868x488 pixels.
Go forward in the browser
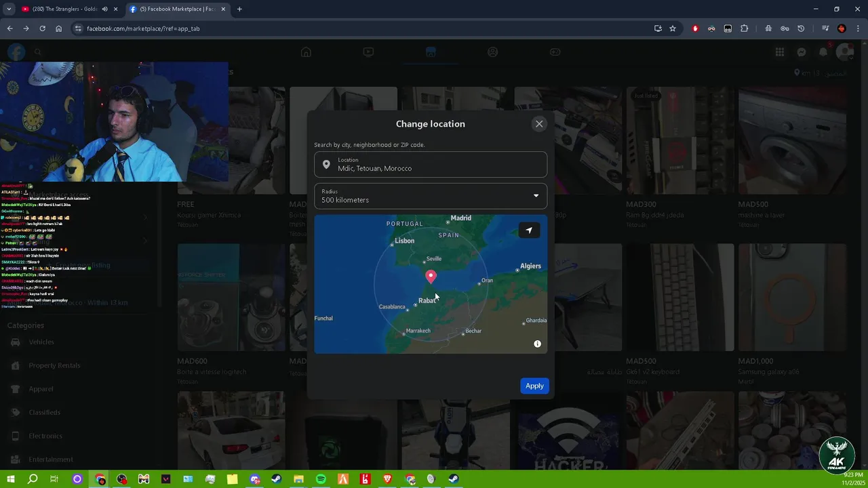pos(26,28)
